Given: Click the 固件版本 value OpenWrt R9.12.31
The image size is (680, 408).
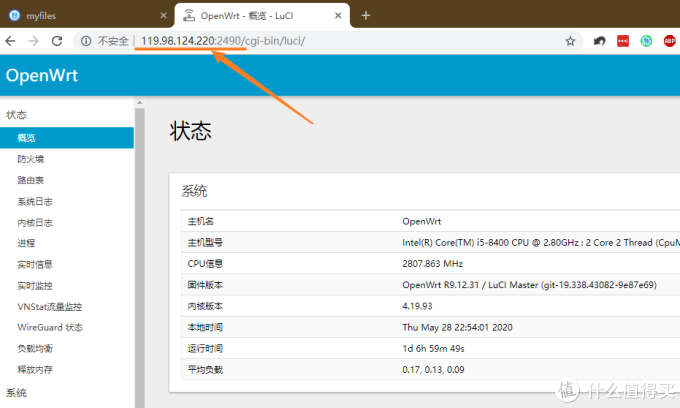Looking at the screenshot, I should pyautogui.click(x=529, y=285).
